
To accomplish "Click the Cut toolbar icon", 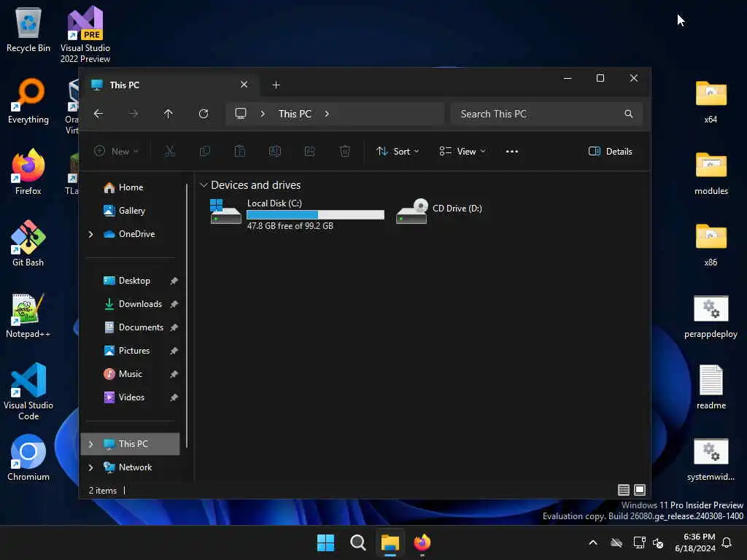I will coord(169,152).
